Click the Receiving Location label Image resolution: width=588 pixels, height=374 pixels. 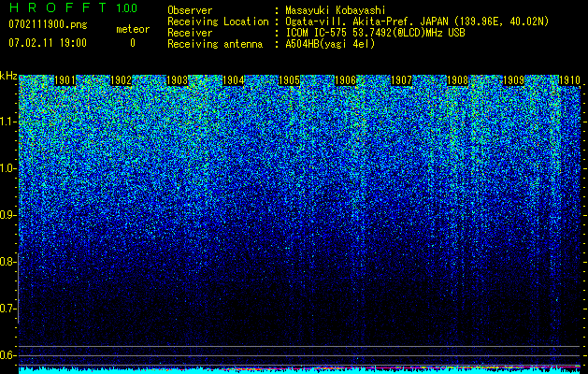pos(218,22)
